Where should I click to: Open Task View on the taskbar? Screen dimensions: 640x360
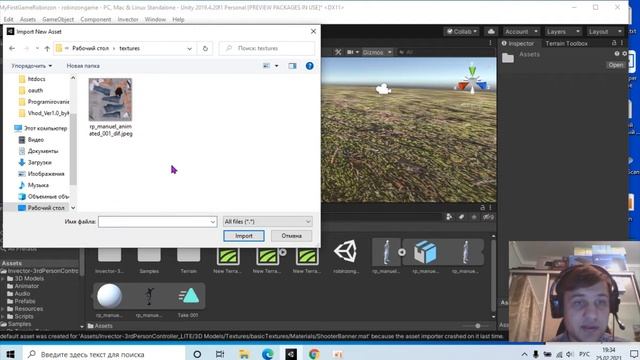click(x=220, y=354)
